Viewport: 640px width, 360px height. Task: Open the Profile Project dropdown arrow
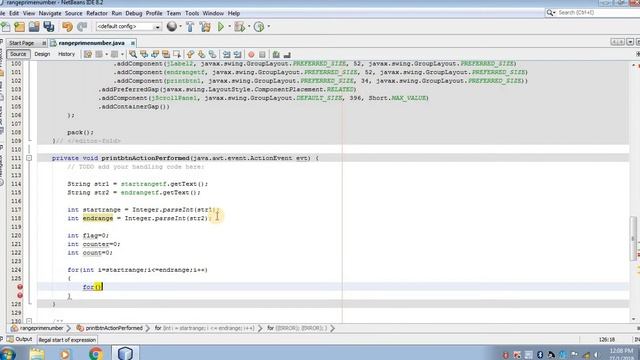[268, 27]
